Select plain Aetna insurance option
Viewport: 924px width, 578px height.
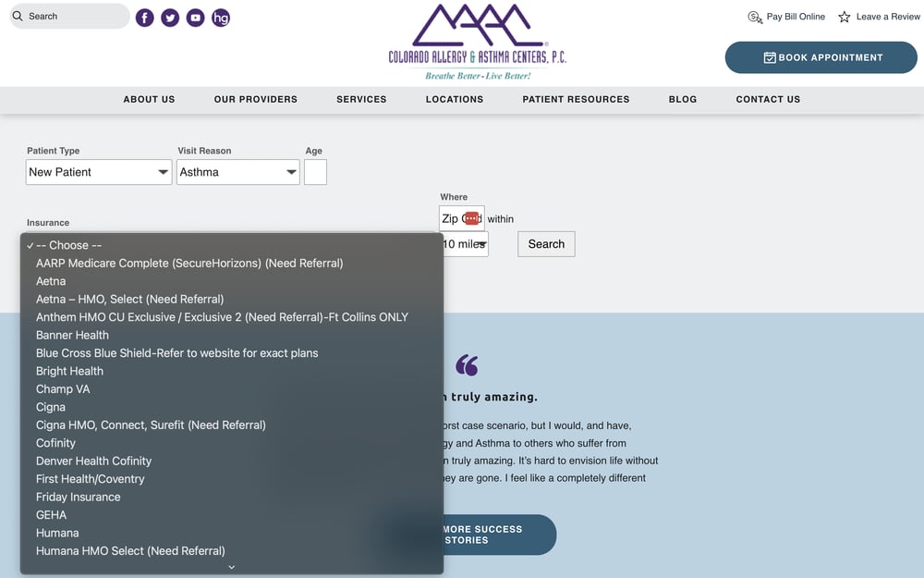point(232,281)
